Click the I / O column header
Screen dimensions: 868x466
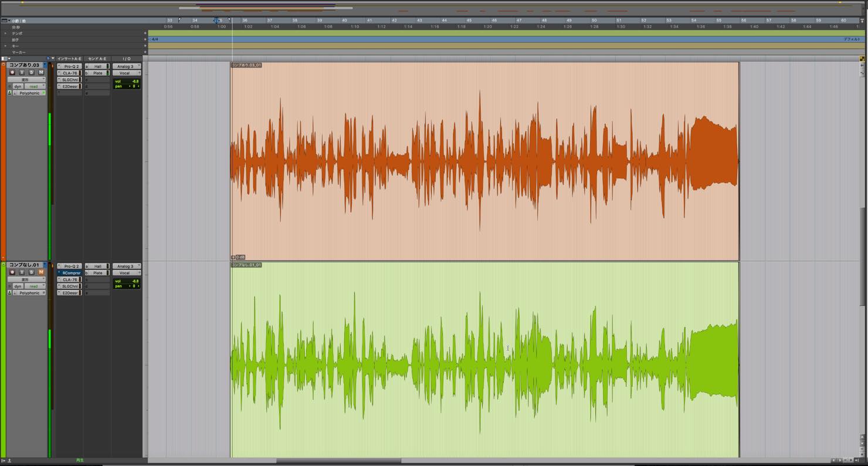tap(127, 59)
